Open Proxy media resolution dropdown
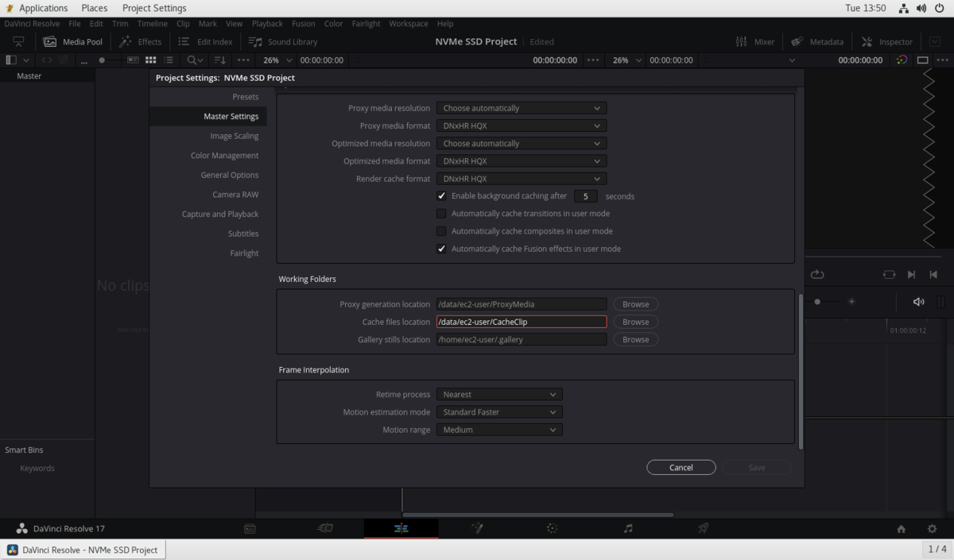This screenshot has height=560, width=954. coord(521,108)
